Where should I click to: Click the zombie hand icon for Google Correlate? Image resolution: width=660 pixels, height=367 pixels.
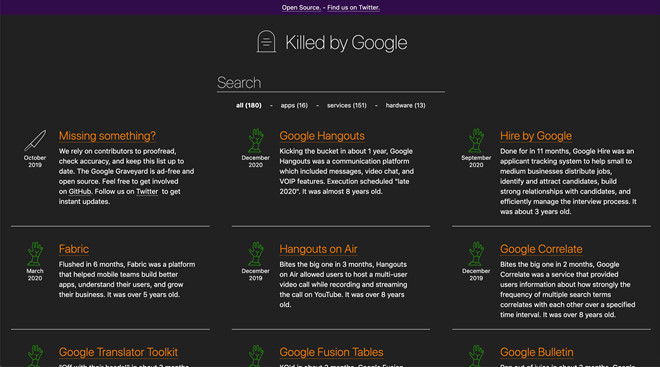[x=476, y=253]
